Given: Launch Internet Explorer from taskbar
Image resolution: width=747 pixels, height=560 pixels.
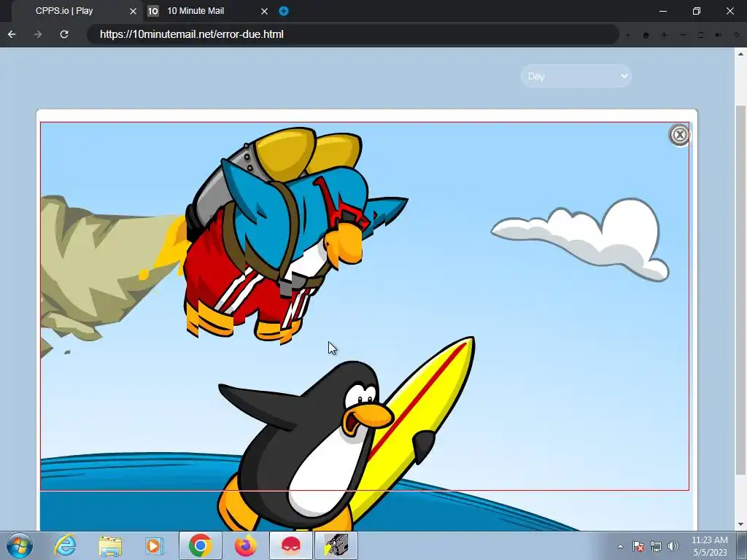Looking at the screenshot, I should (65, 545).
